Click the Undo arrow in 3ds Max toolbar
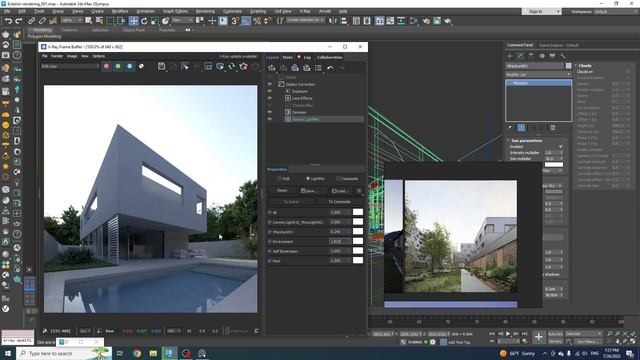The image size is (640, 360). 8,20
